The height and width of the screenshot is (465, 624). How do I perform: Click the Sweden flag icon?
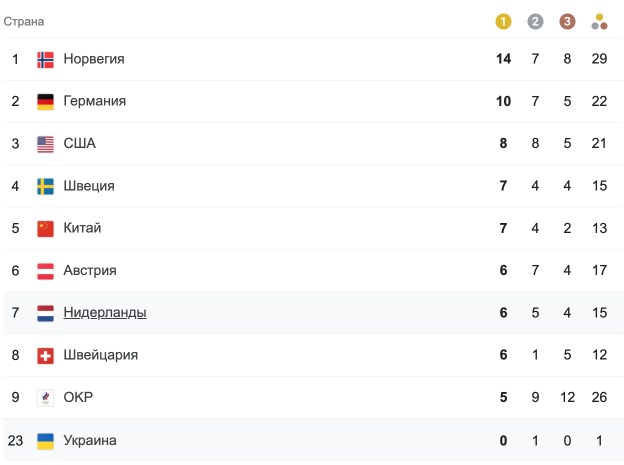(45, 186)
